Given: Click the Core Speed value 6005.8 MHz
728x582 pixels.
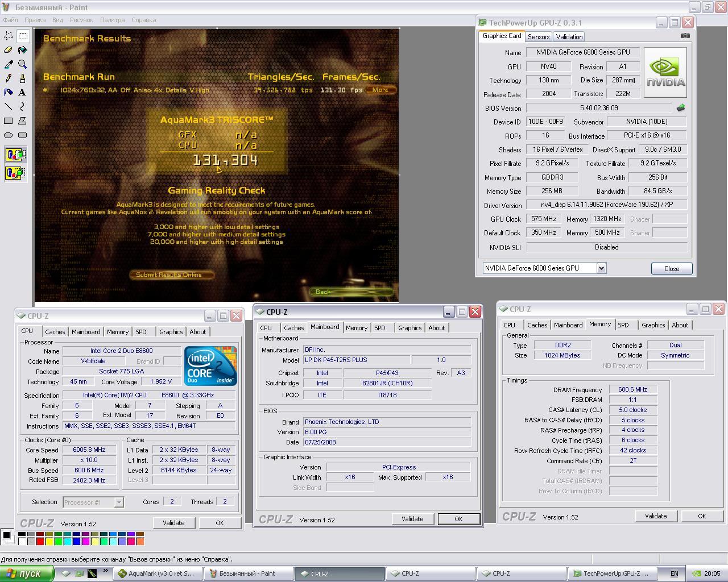Looking at the screenshot, I should pyautogui.click(x=89, y=450).
